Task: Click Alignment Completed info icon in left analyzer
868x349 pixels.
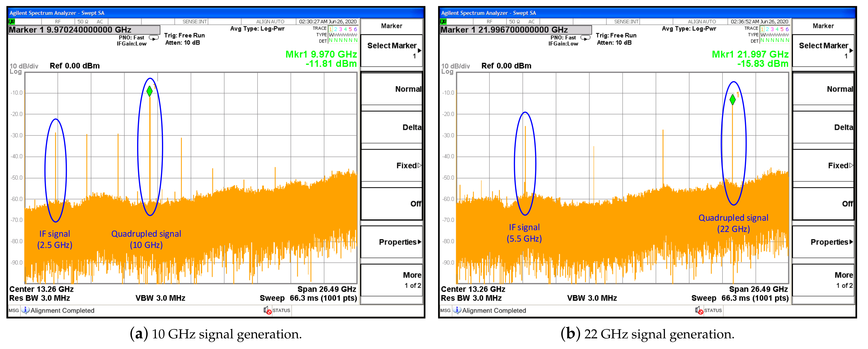Action: point(25,310)
